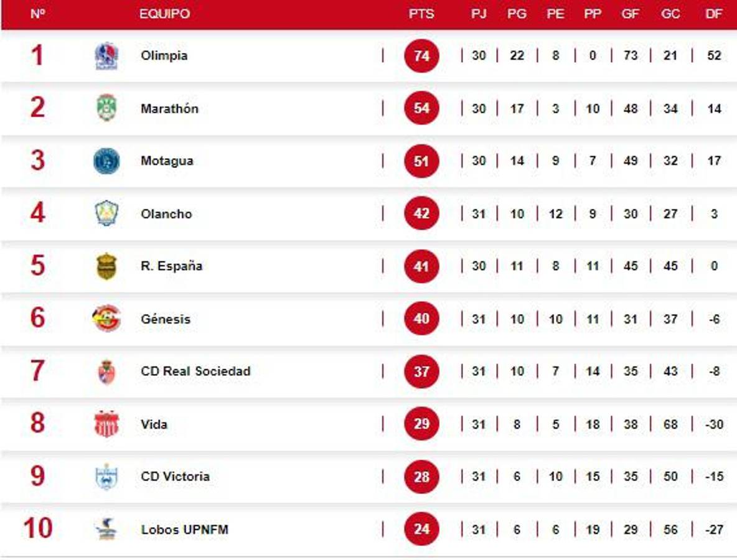Click the CD Victoria crest

coord(106,477)
